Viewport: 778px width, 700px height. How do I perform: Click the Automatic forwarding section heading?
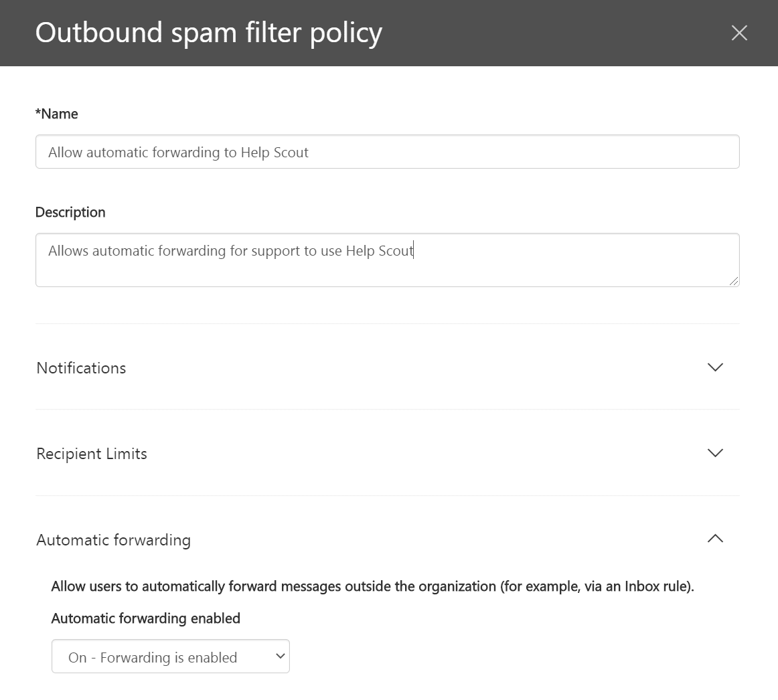click(114, 540)
